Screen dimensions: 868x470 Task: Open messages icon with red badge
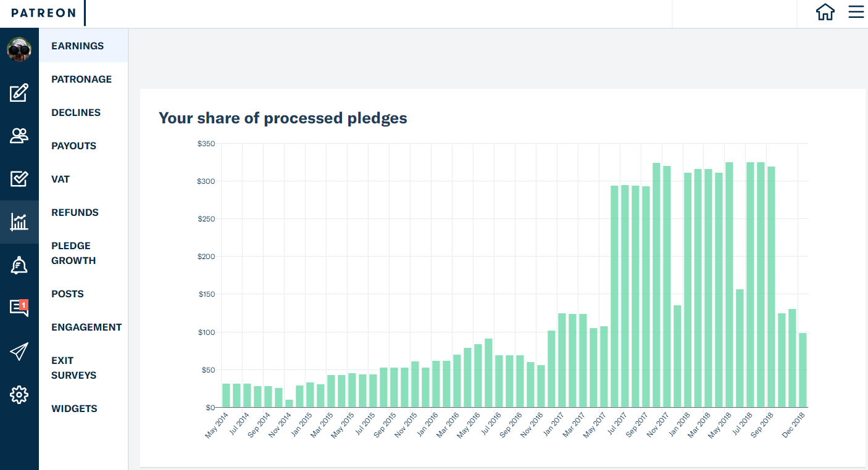point(19,308)
